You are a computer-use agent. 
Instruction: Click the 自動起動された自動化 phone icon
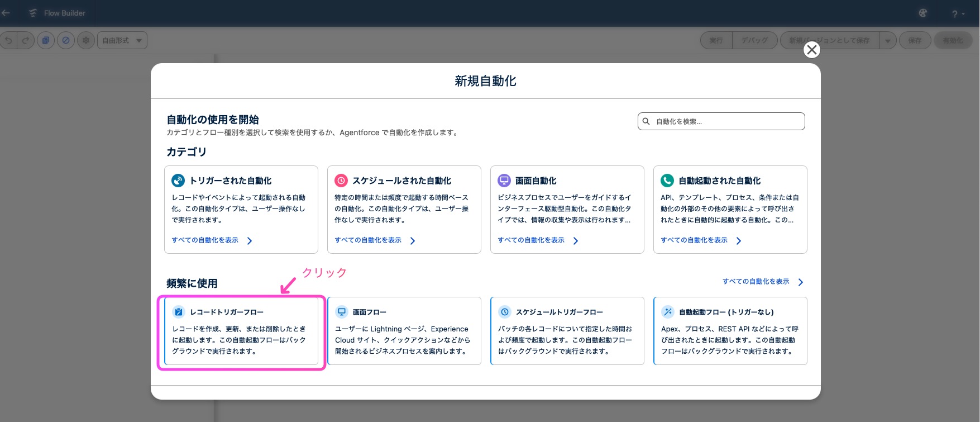tap(667, 181)
